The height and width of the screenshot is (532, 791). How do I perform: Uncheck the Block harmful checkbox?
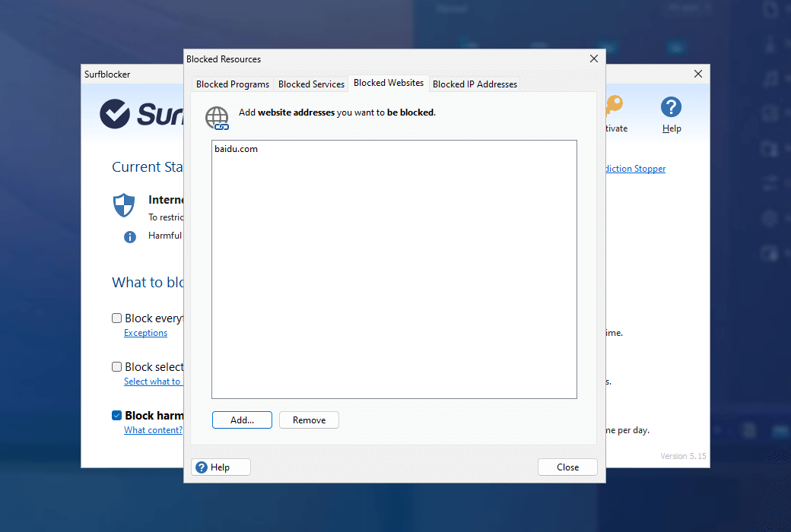tap(117, 416)
